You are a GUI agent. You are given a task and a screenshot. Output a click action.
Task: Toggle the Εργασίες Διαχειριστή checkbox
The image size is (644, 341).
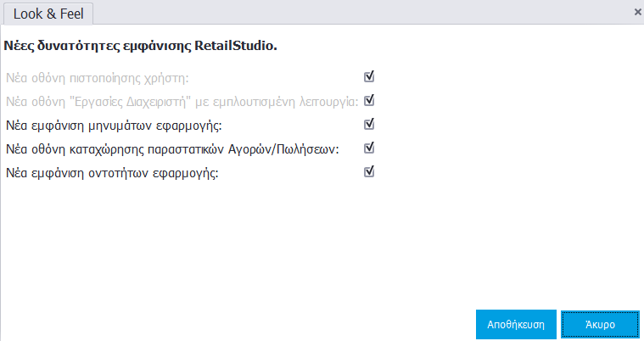pos(369,101)
